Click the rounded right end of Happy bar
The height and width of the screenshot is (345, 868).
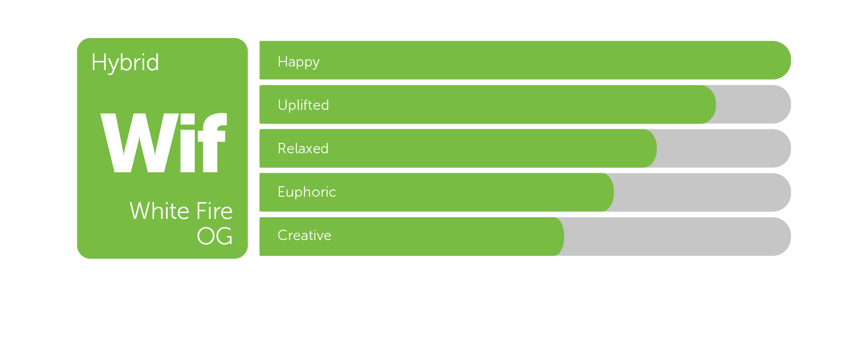point(779,60)
